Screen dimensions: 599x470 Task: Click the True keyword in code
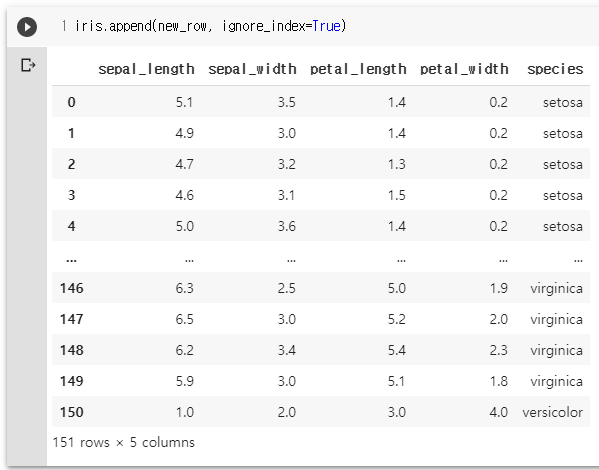point(326,26)
